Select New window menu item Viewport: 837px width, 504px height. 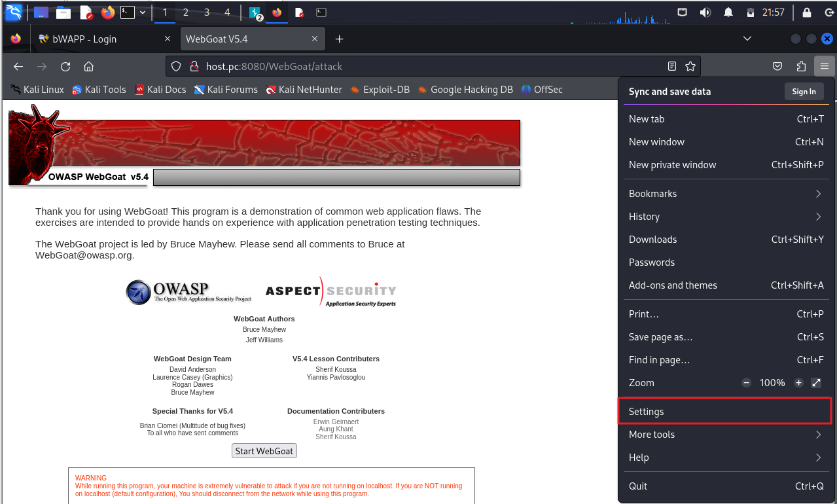tap(726, 142)
